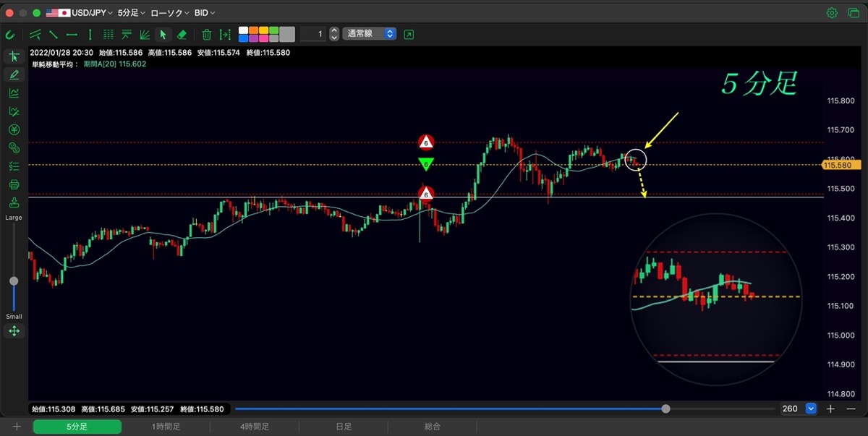This screenshot has height=436, width=868.
Task: Click the overlapping coins sidebar icon
Action: click(14, 148)
